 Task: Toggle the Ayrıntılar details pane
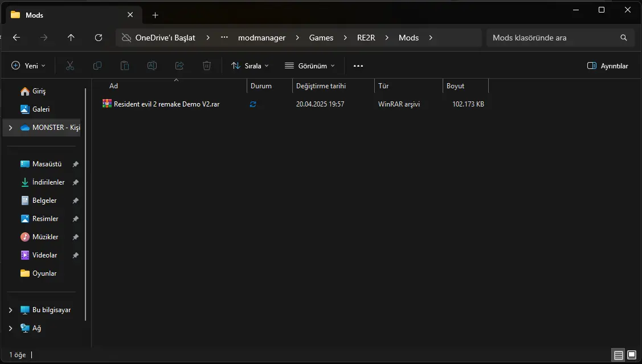(608, 66)
